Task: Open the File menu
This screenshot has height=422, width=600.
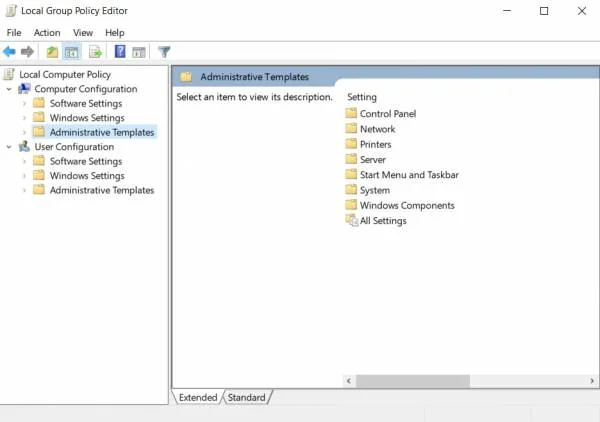Action: [x=14, y=33]
